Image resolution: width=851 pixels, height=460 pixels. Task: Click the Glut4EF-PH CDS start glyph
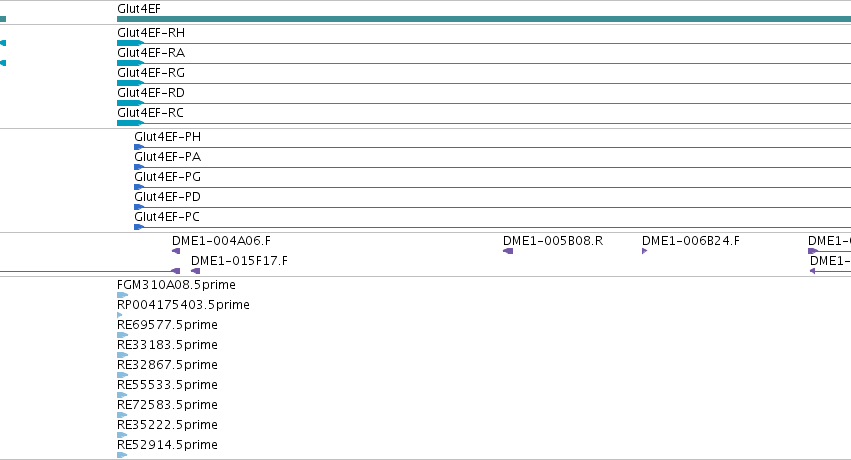139,147
